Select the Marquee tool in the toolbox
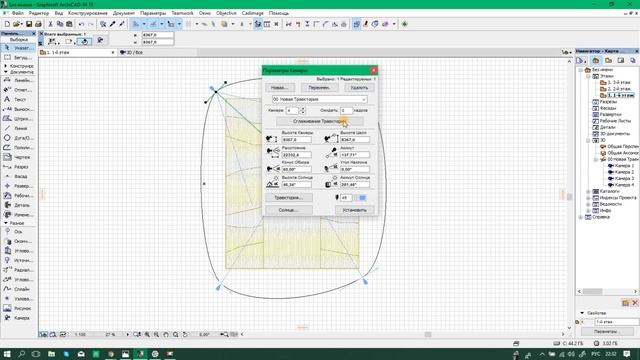The image size is (640, 360). tap(18, 58)
